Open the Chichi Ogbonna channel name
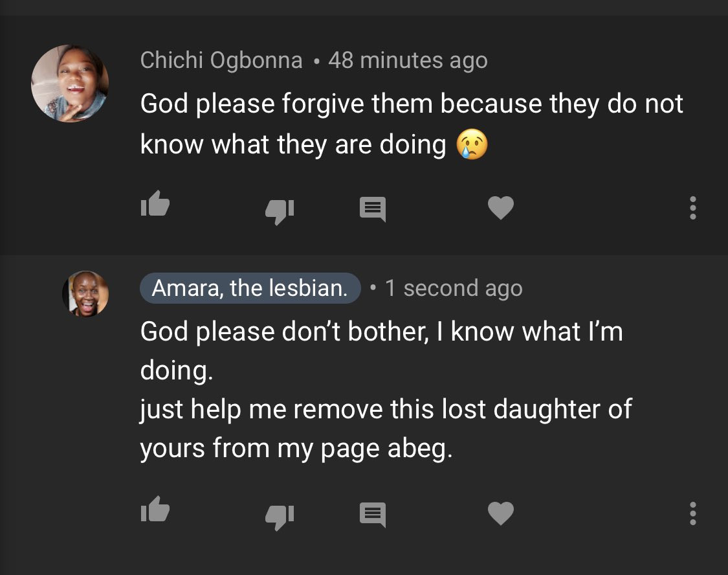The height and width of the screenshot is (575, 728). (221, 60)
